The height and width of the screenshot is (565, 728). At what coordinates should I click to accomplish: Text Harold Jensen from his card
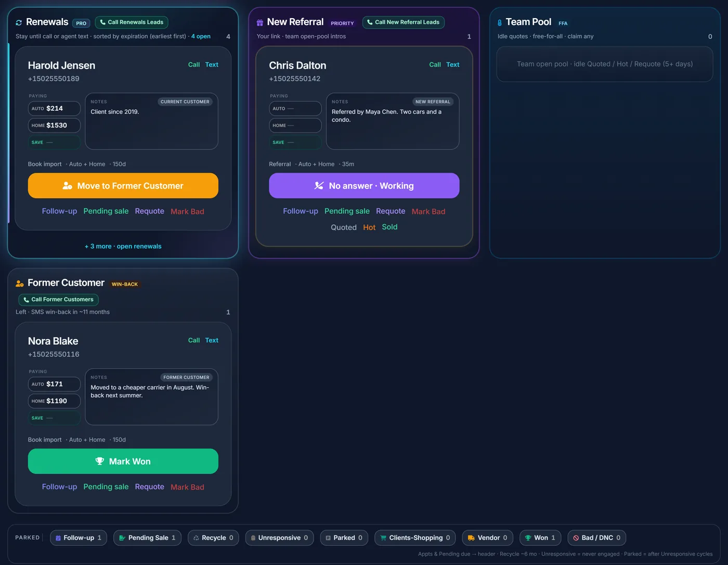pyautogui.click(x=212, y=65)
